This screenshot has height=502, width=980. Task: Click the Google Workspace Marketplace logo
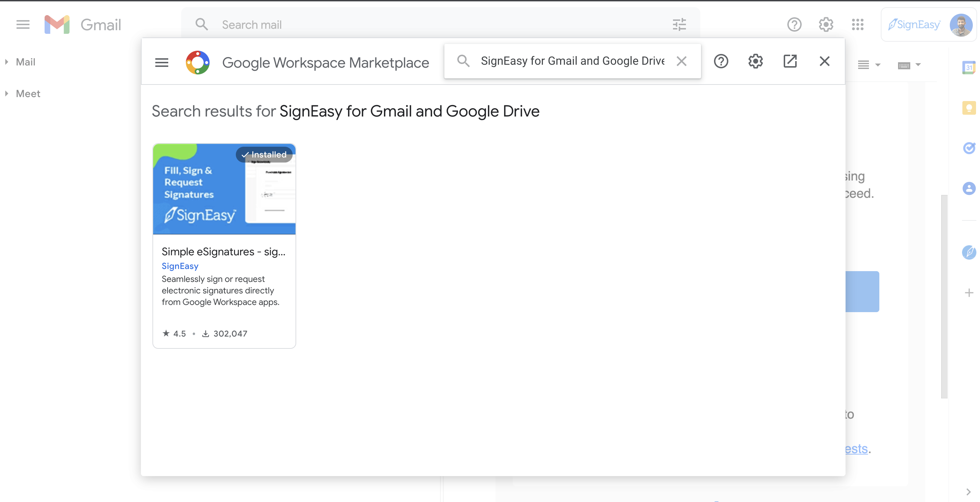click(x=197, y=63)
